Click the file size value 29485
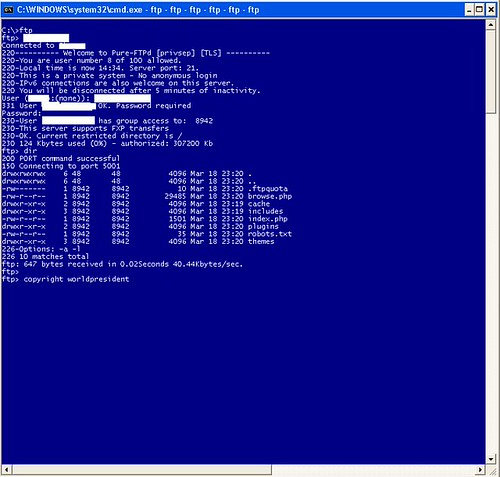 (x=175, y=196)
